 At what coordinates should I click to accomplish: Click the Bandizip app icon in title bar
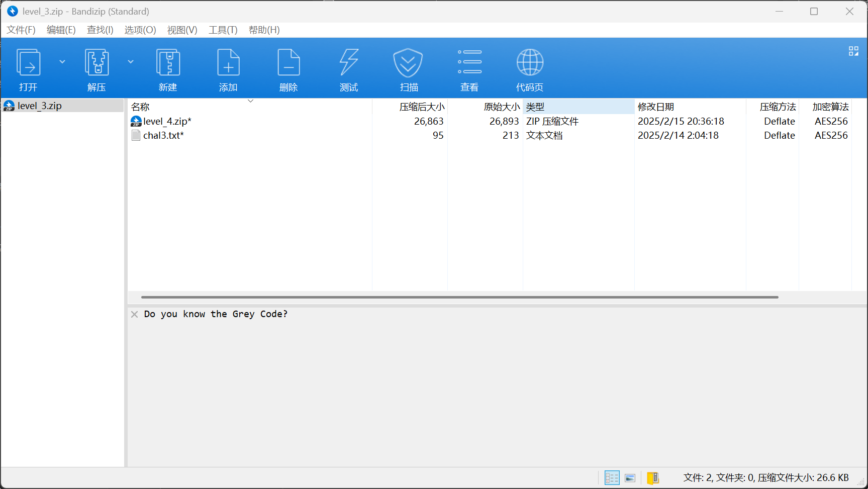(13, 11)
